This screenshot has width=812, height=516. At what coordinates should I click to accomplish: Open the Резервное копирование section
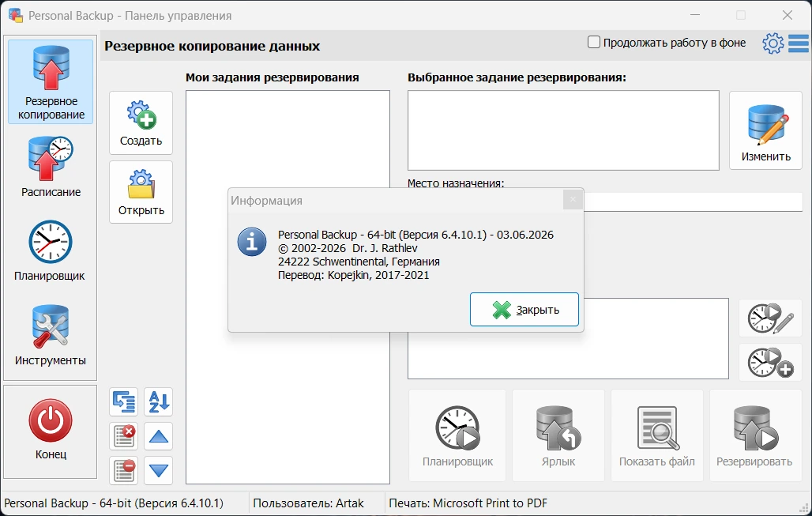pyautogui.click(x=51, y=82)
